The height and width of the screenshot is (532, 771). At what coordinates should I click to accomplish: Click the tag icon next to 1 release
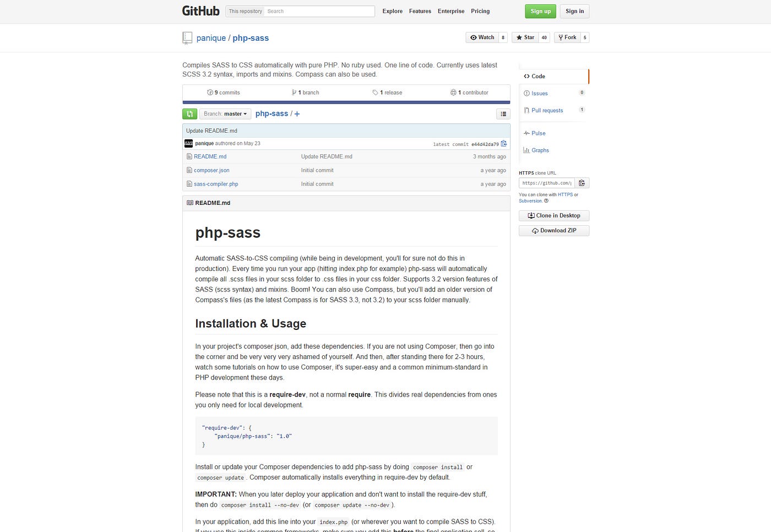tap(375, 93)
